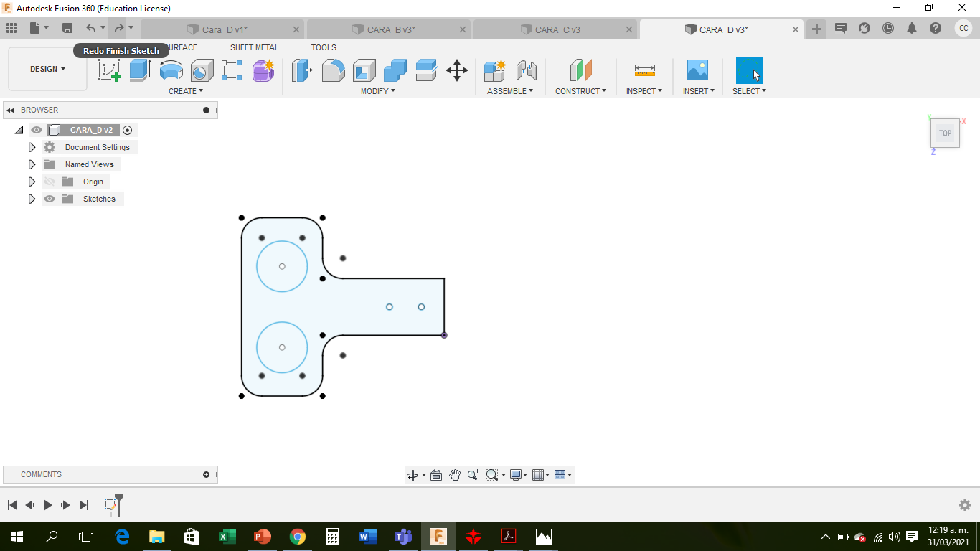This screenshot has width=980, height=551.
Task: Open the Inspect dropdown menu
Action: click(x=644, y=91)
